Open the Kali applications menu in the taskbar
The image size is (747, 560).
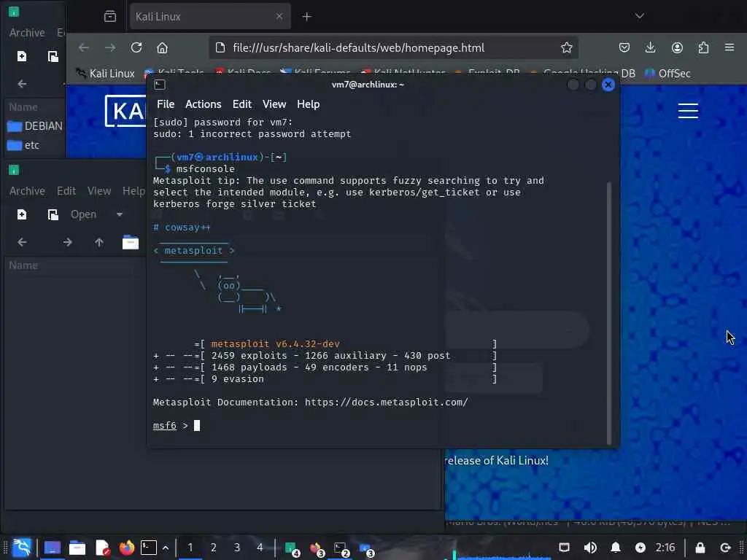pos(22,548)
